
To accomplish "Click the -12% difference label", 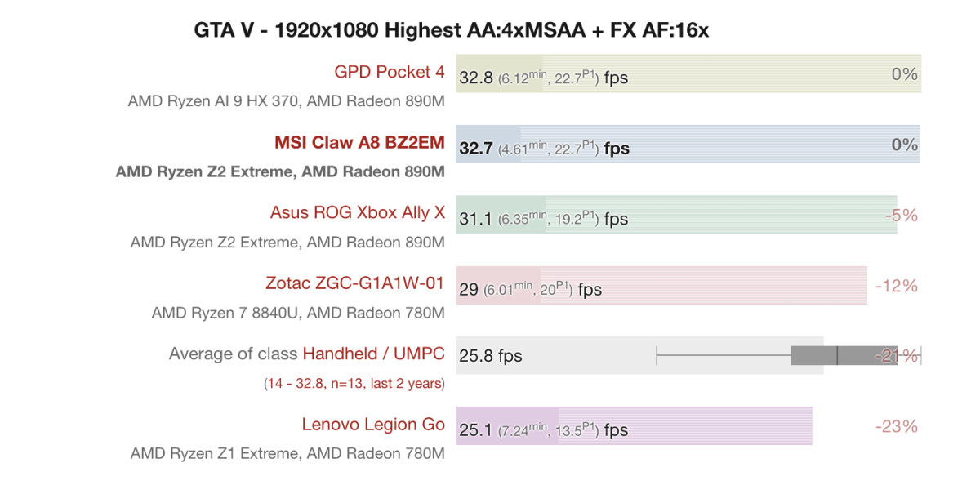I will coord(896,286).
